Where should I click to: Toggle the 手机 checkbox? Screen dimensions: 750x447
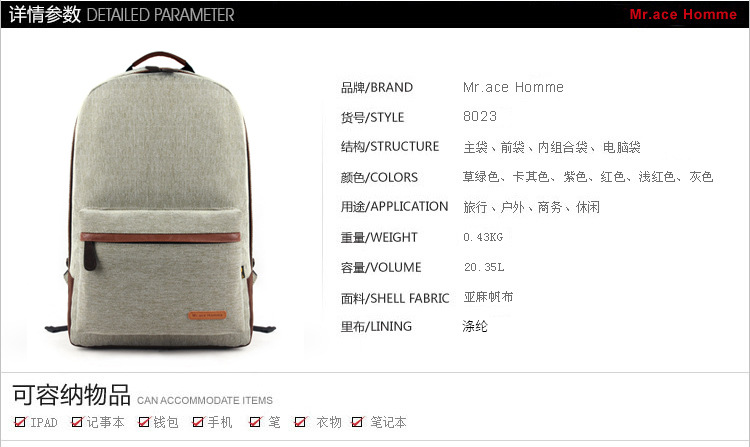pos(198,422)
